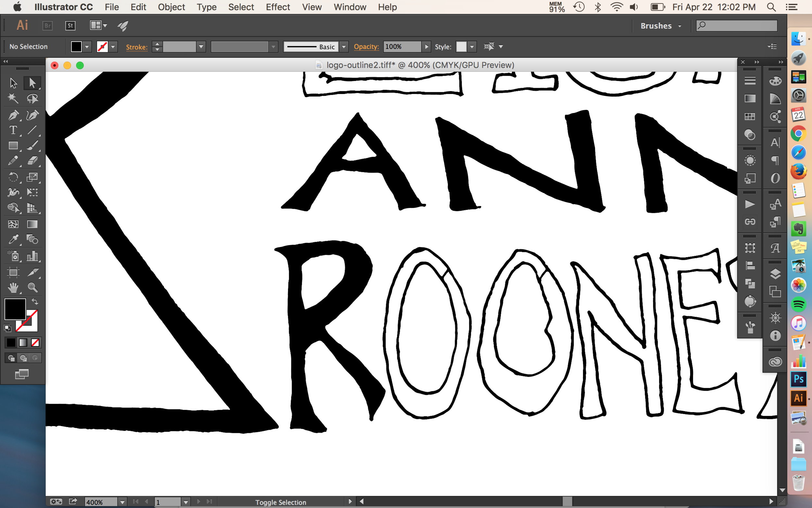Image resolution: width=812 pixels, height=508 pixels.
Task: Open Photoshop from the Dock
Action: (799, 379)
